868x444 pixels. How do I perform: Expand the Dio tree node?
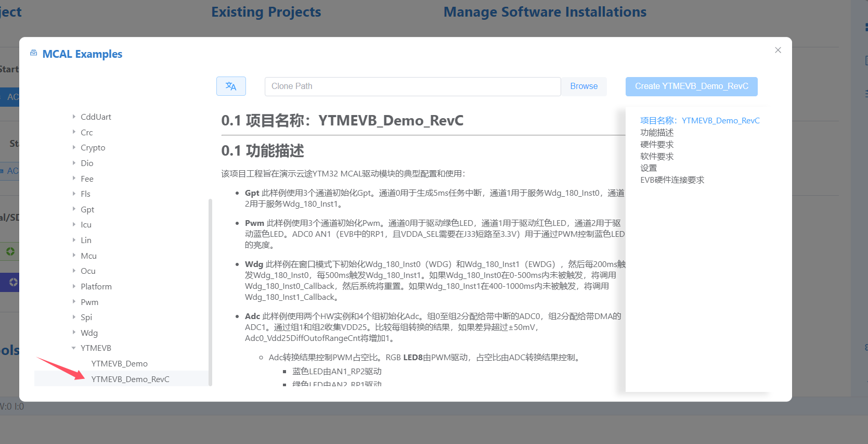point(74,163)
